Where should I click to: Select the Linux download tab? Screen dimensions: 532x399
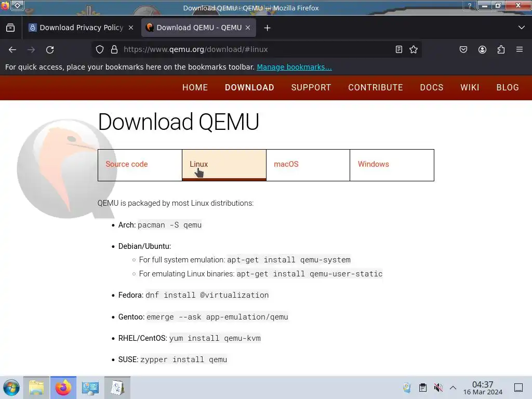[224, 165]
